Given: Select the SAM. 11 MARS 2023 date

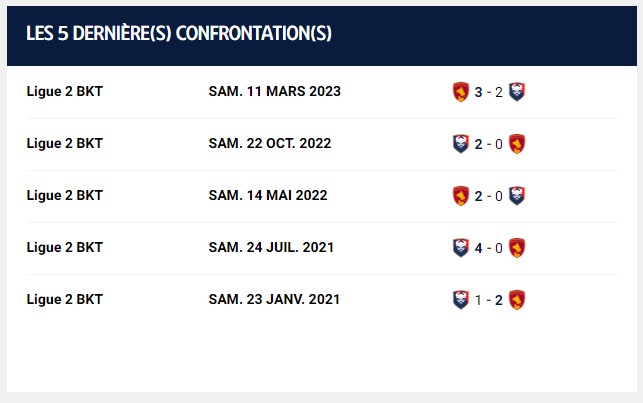Looking at the screenshot, I should pos(274,91).
